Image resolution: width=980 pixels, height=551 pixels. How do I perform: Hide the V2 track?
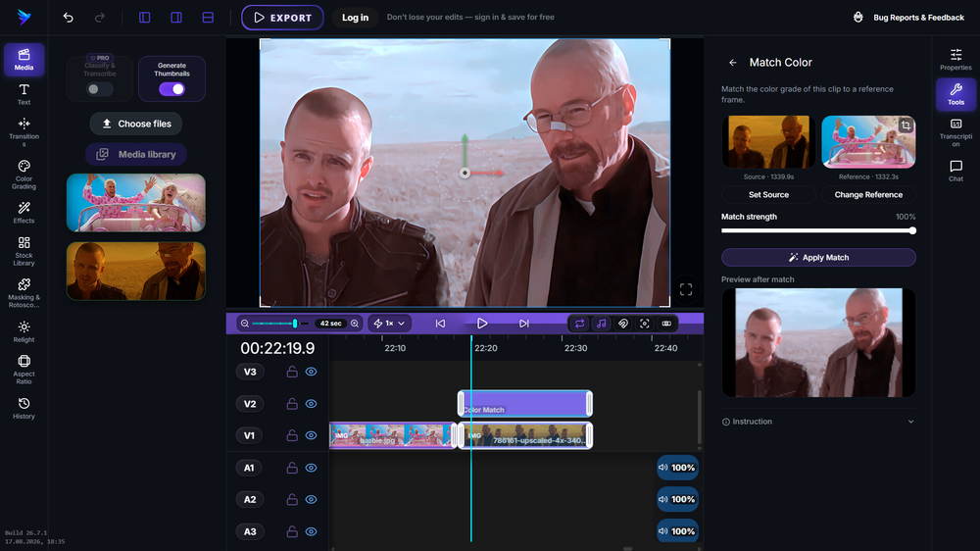coord(311,404)
